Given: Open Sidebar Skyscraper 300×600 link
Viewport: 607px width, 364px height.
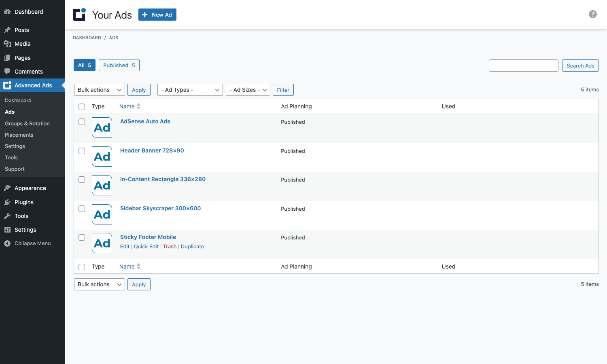Looking at the screenshot, I should (x=160, y=208).
